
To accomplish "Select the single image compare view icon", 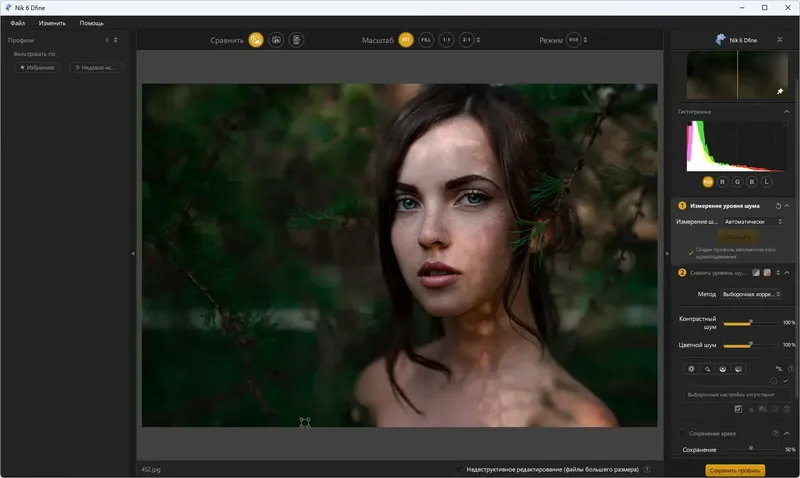I will (x=256, y=40).
